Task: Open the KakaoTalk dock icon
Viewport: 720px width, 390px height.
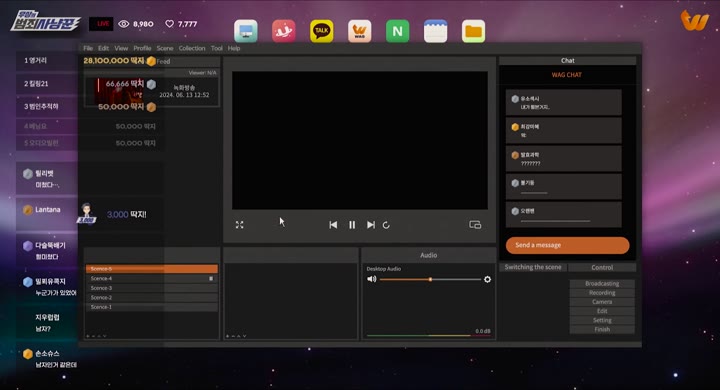Action: (x=321, y=31)
